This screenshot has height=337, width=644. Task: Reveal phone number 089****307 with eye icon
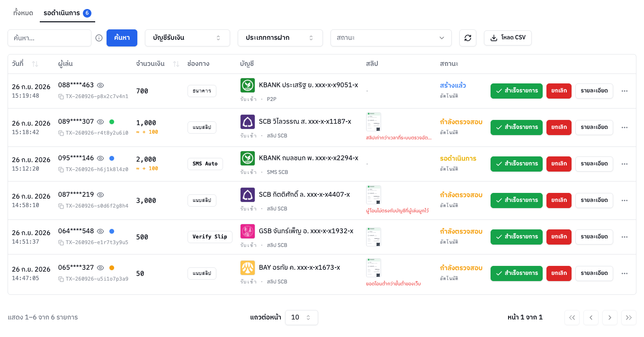tap(100, 122)
